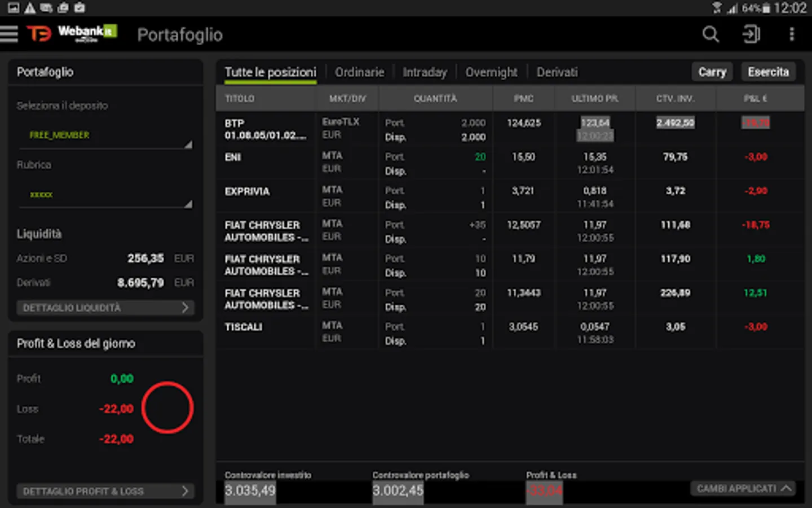
Task: Open Dettaglio Profit & Loss details
Action: click(x=105, y=491)
